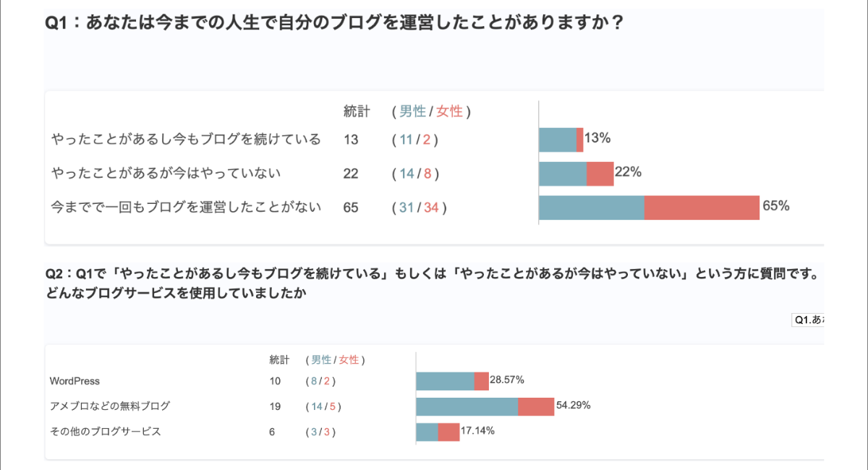This screenshot has height=470, width=868.
Task: Click the male segment of the WordPress bar
Action: (445, 381)
